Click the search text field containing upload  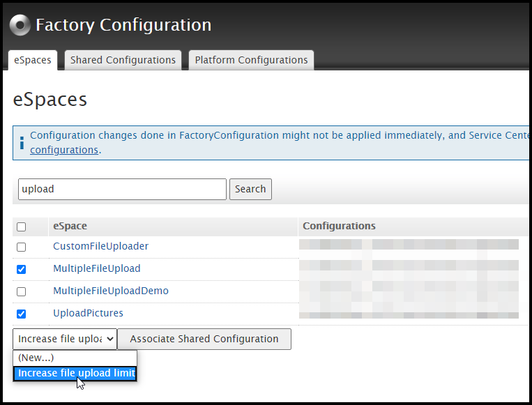(x=122, y=189)
